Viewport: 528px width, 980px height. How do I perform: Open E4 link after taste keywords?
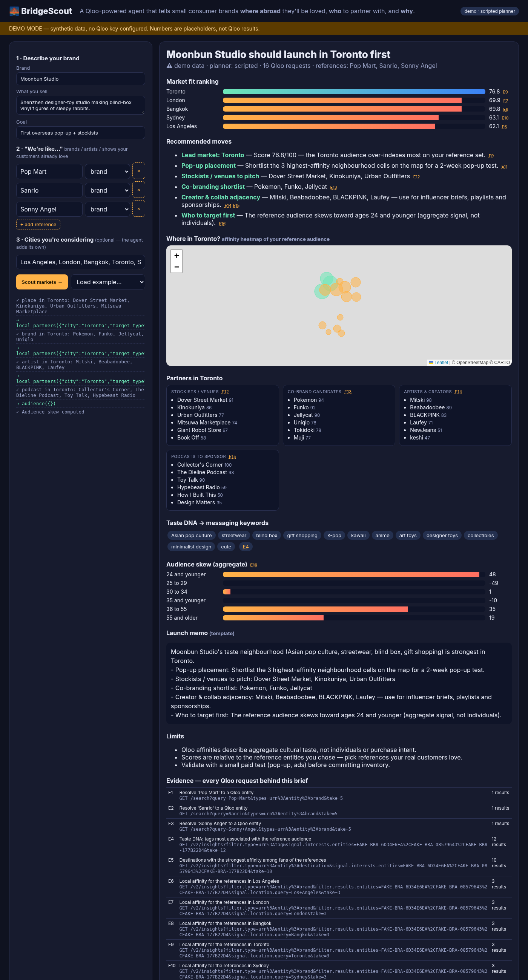click(246, 547)
